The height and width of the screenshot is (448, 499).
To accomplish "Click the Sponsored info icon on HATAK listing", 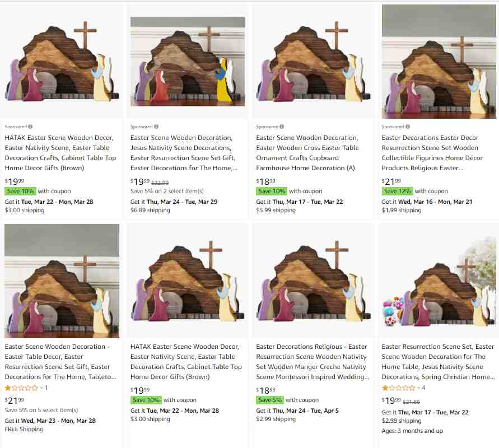I will (x=30, y=127).
